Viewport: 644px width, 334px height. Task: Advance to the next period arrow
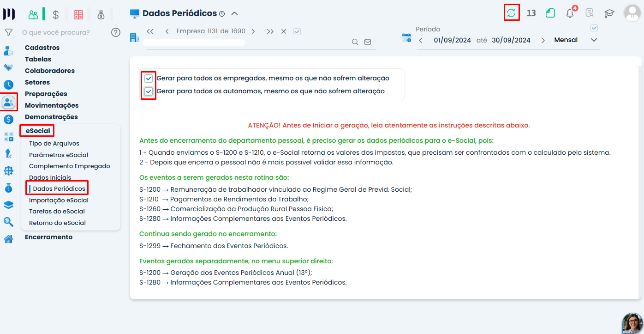[543, 40]
